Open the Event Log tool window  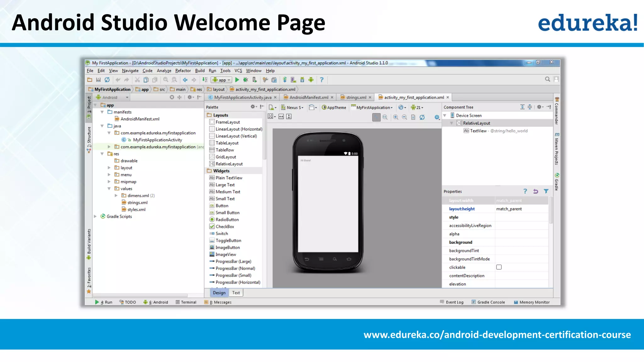pyautogui.click(x=452, y=302)
